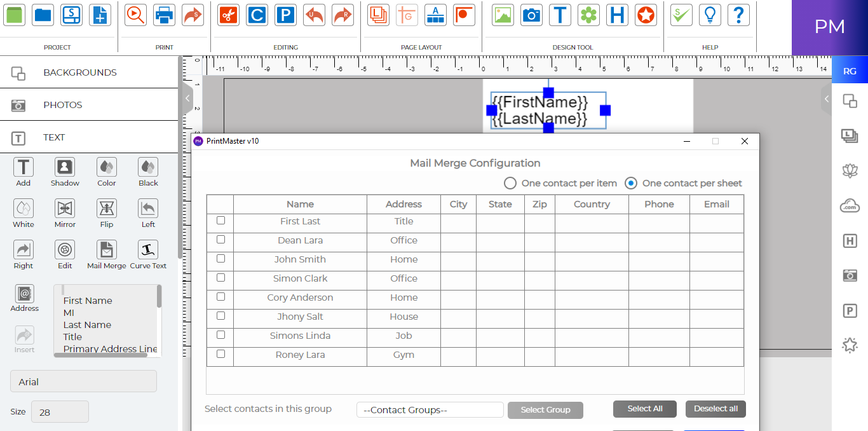Screen dimensions: 868x431
Task: Tick checkbox for John Smith
Action: click(220, 259)
